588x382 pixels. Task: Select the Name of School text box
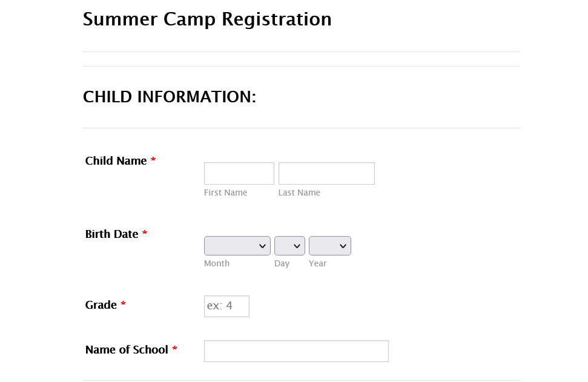pos(296,351)
